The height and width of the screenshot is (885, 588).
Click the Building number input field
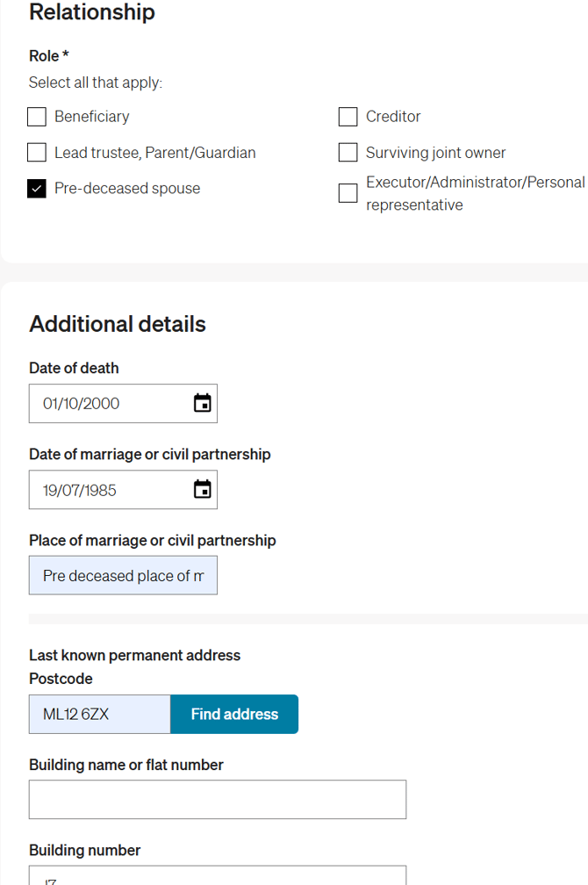coord(217,876)
